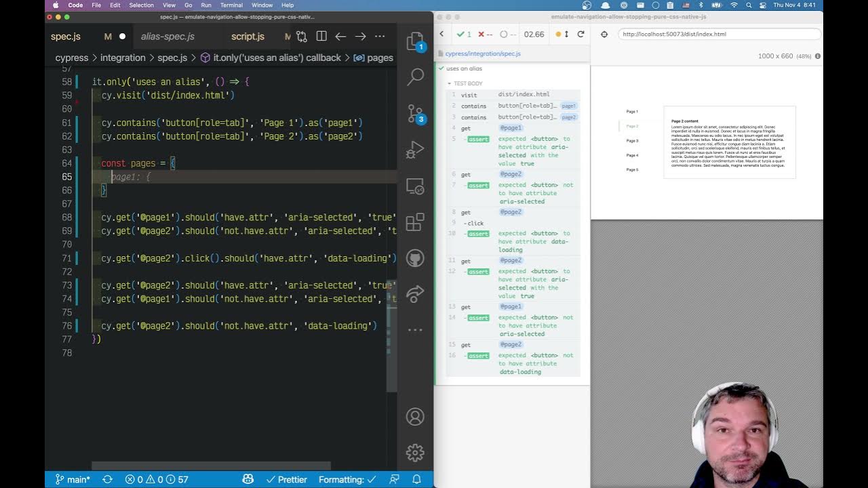Click the Prettier status bar item
This screenshot has width=868, height=488.
click(x=286, y=479)
